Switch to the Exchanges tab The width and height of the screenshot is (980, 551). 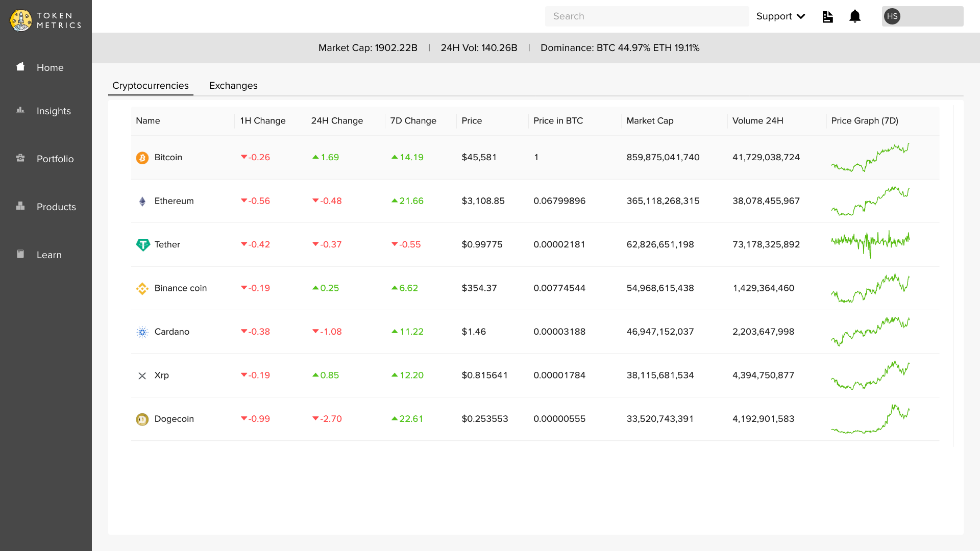pos(233,86)
